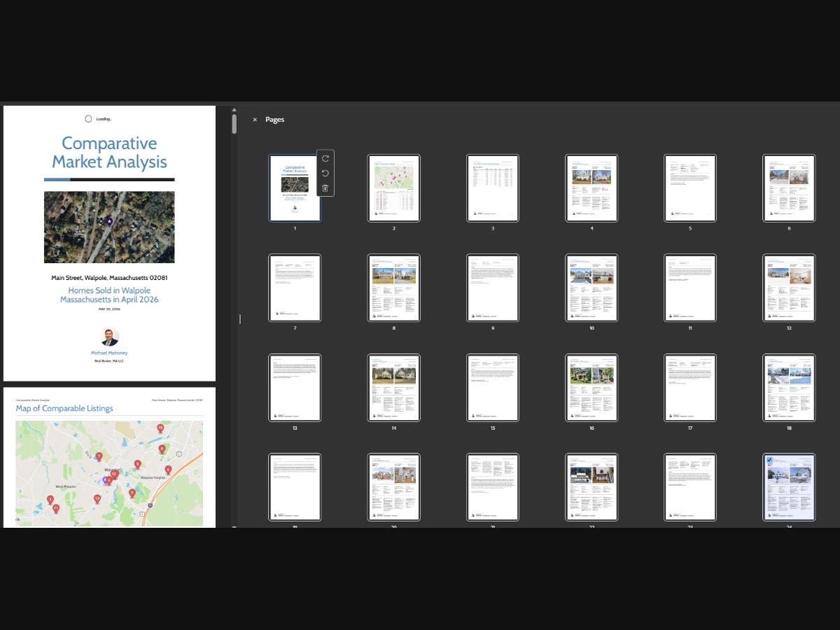Select the page 3 thumbnail
The height and width of the screenshot is (630, 840).
[493, 188]
